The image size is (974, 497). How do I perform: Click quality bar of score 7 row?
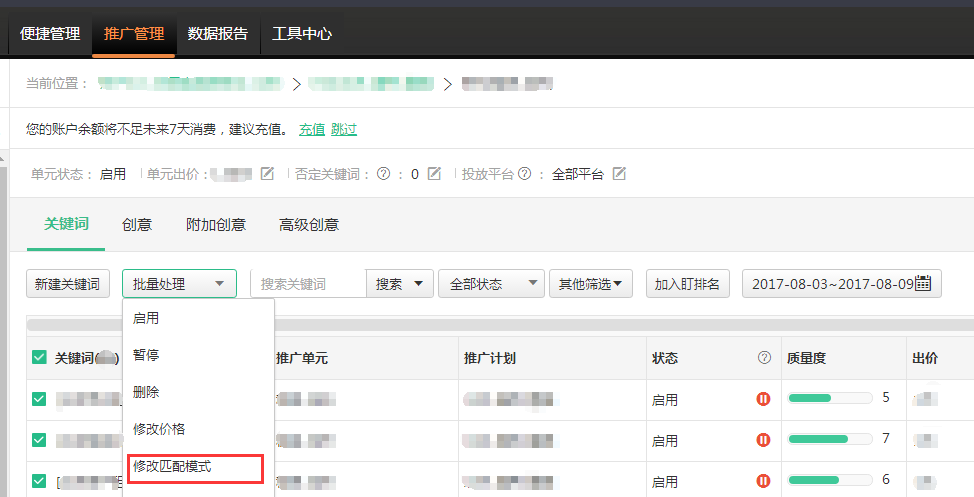coord(830,439)
